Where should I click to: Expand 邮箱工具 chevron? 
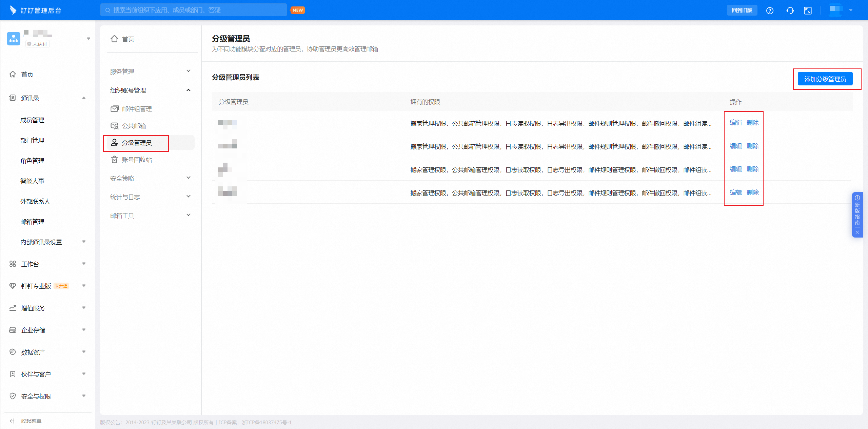click(x=189, y=215)
